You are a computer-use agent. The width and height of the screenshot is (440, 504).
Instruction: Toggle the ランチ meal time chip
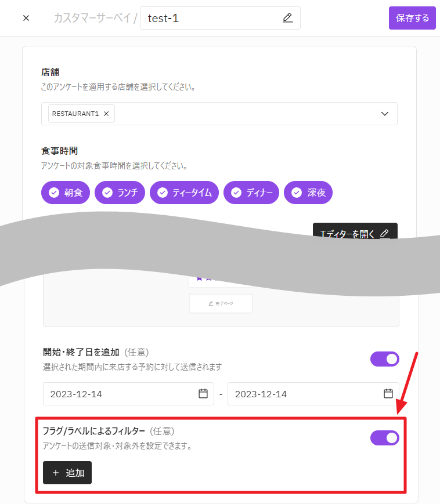(x=120, y=193)
